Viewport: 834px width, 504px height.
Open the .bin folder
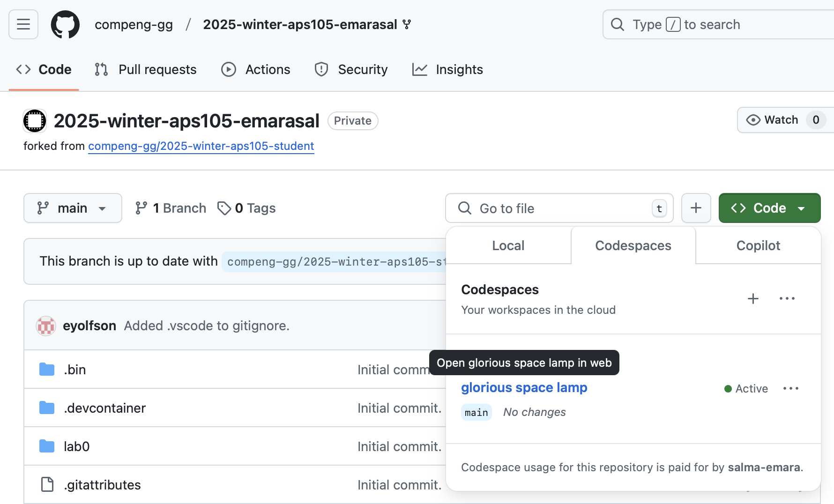pyautogui.click(x=75, y=370)
